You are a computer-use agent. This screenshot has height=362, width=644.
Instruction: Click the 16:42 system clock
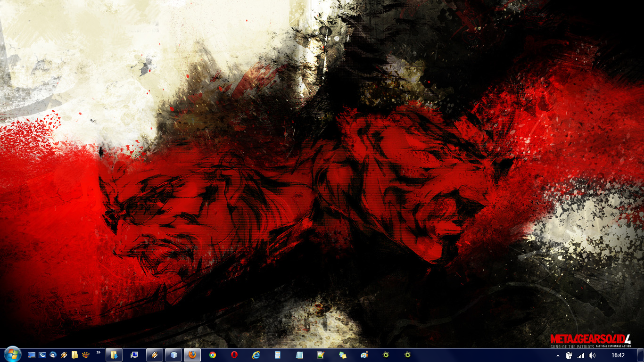(x=618, y=355)
